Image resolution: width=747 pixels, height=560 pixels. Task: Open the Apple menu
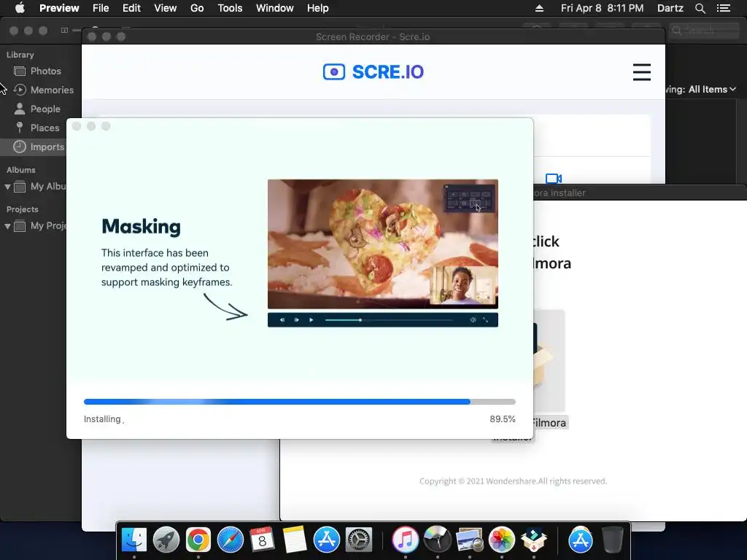pyautogui.click(x=20, y=8)
